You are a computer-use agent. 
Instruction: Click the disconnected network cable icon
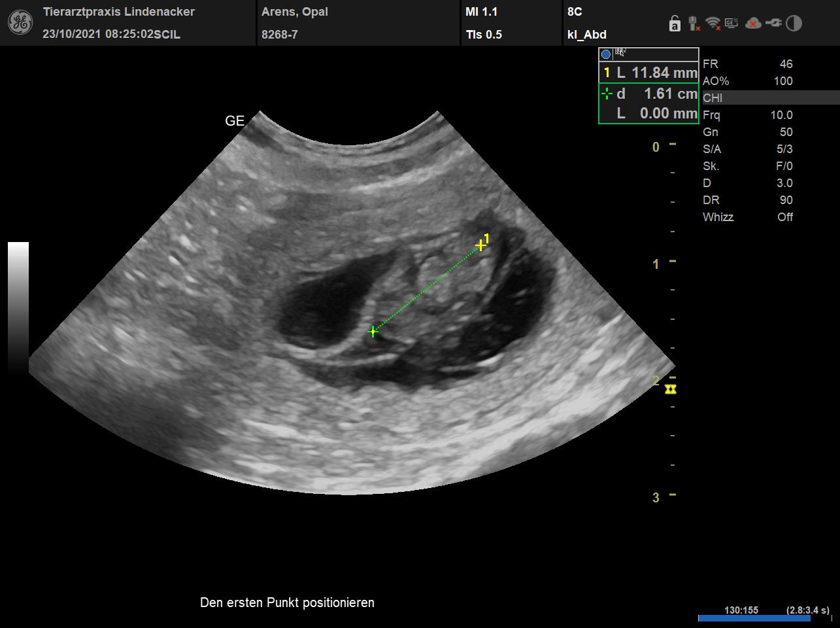tap(694, 24)
